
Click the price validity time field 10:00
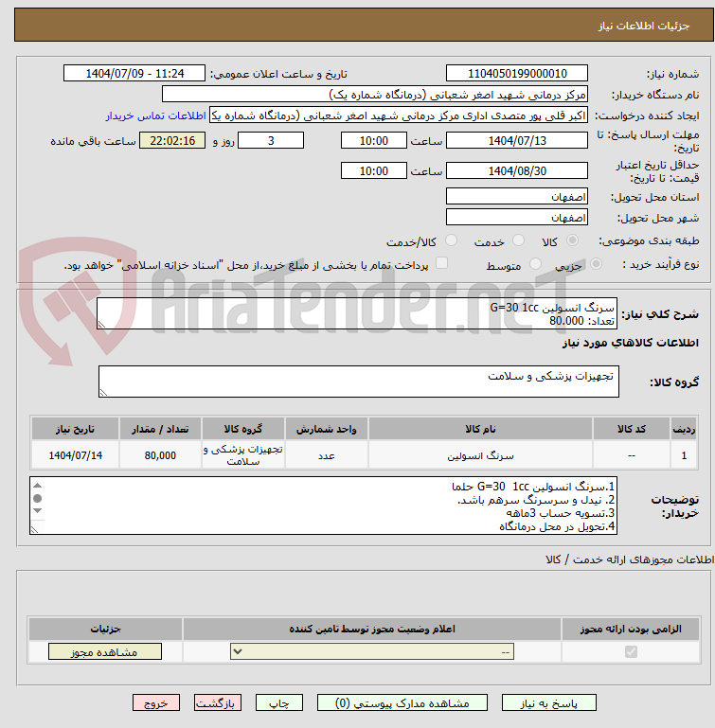pyautogui.click(x=373, y=170)
